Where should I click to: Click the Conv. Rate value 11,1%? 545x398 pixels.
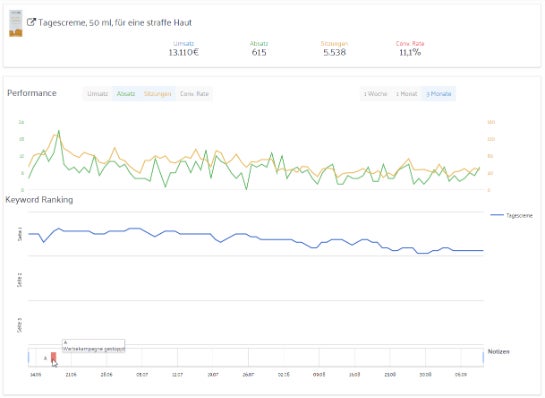410,52
